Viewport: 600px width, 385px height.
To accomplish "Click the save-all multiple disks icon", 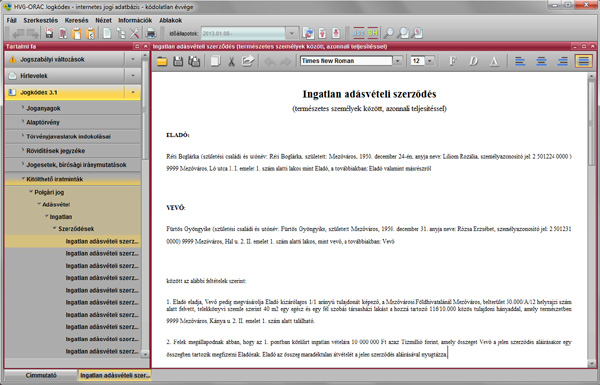I will pos(194,61).
